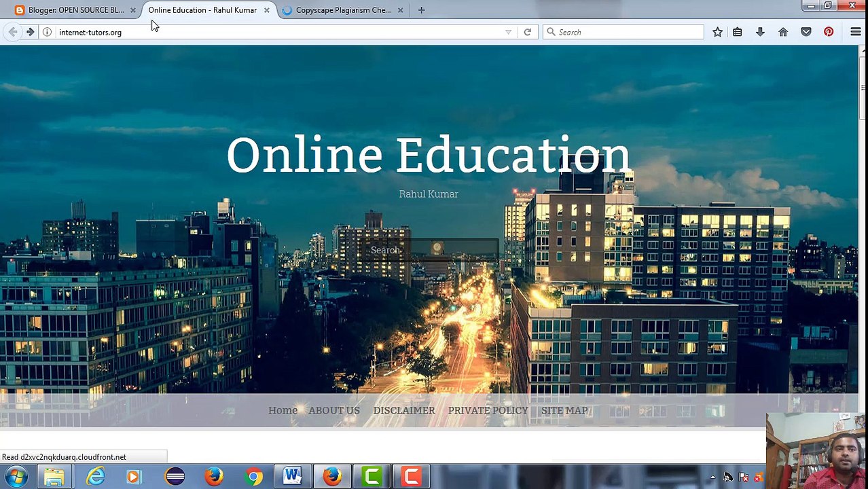Viewport: 868px width, 489px height.
Task: Save page to Pocket
Action: point(806,32)
